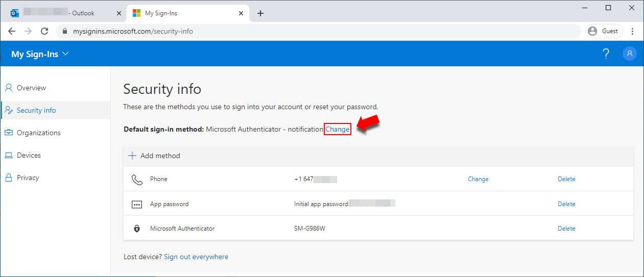Go forward in the browser
The width and height of the screenshot is (644, 277).
click(28, 31)
